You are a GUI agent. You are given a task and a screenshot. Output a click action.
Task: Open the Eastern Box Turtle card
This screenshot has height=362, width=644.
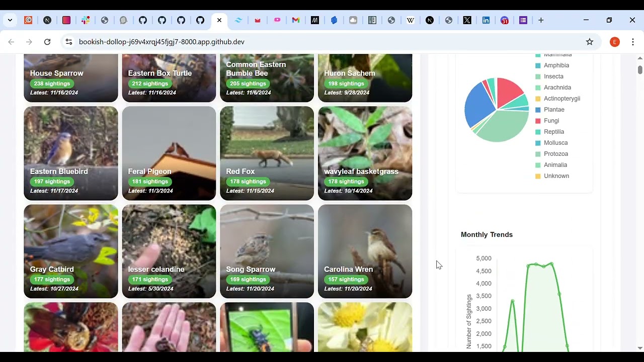(x=169, y=78)
